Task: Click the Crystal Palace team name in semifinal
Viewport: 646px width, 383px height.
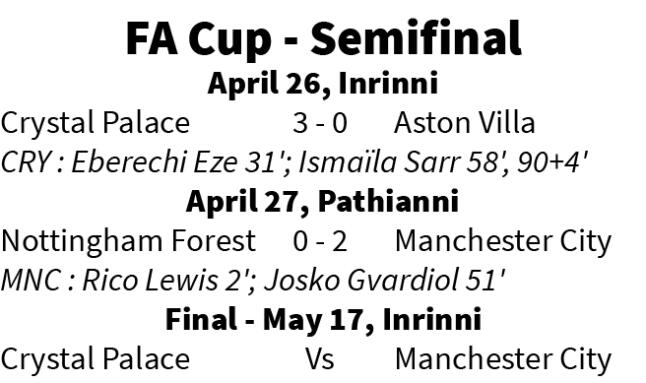Action: click(95, 124)
